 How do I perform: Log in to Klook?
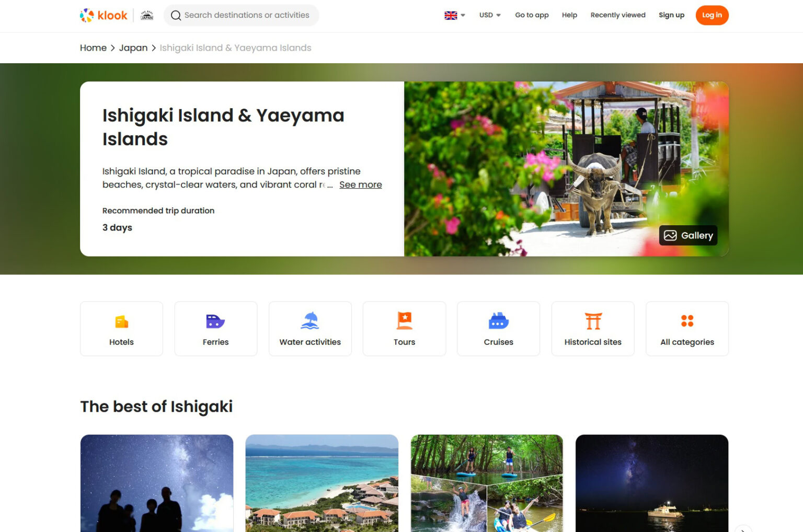pyautogui.click(x=712, y=15)
